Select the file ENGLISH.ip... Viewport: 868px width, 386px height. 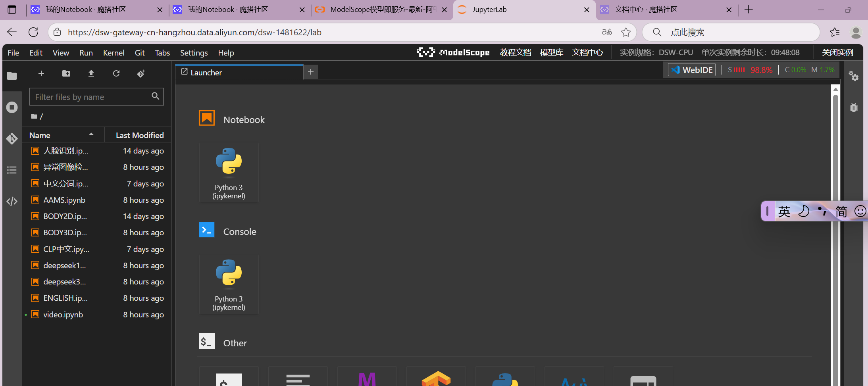pyautogui.click(x=96, y=298)
